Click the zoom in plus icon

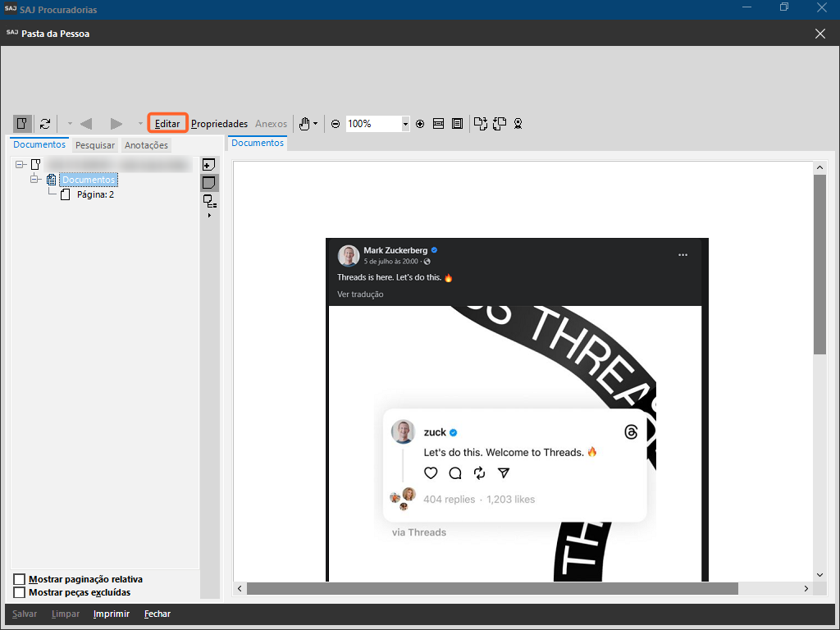[420, 124]
